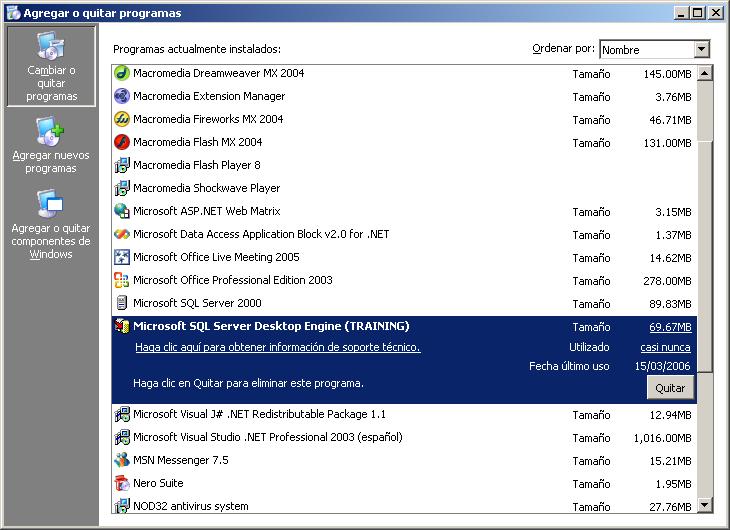Click the 89.83MB size value
The width and height of the screenshot is (730, 530).
pyautogui.click(x=670, y=304)
